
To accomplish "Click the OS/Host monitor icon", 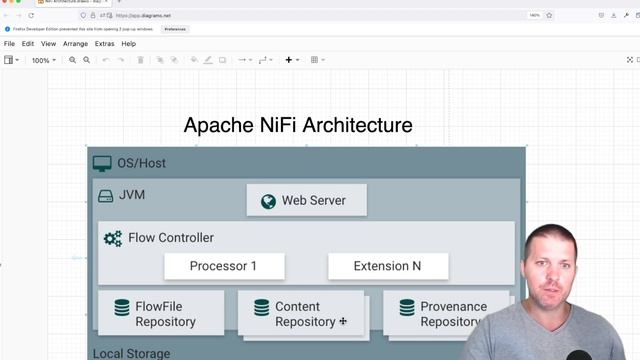I will pyautogui.click(x=102, y=163).
